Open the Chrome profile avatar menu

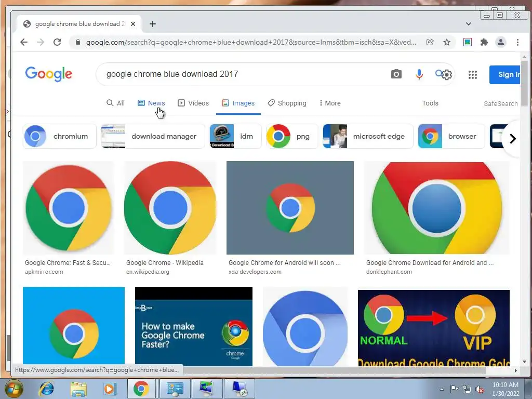tap(500, 42)
